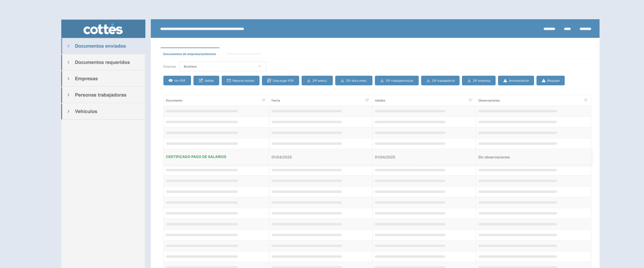
Task: Switch to Documentos de empresa/autónomo tab
Action: [x=190, y=54]
